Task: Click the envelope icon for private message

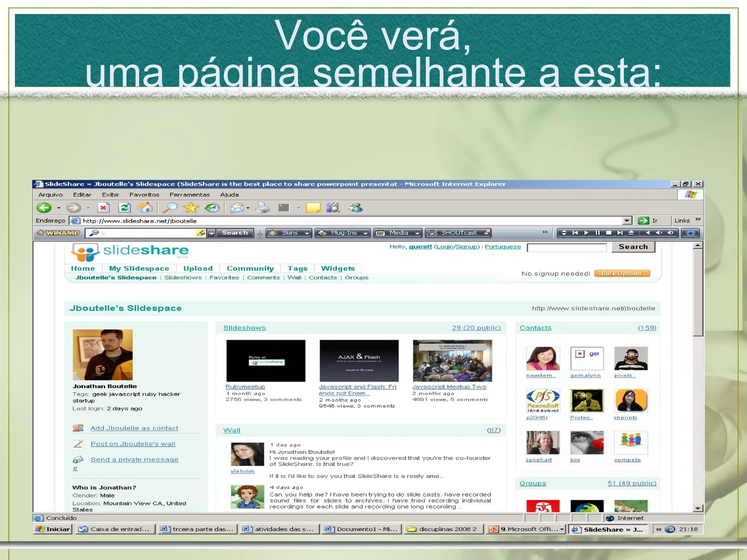Action: (x=78, y=459)
